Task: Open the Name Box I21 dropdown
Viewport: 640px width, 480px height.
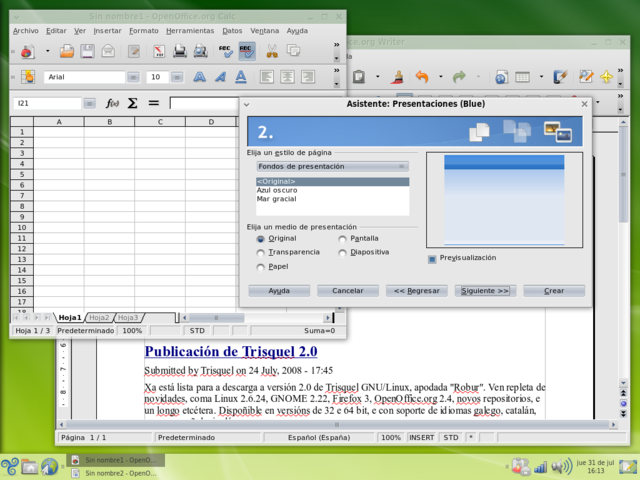Action: (89, 104)
